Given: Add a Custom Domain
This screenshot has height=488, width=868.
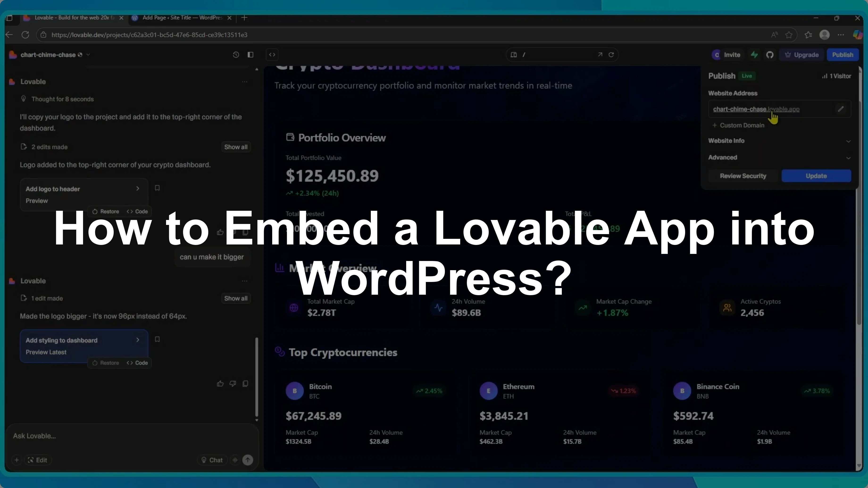Looking at the screenshot, I should (x=738, y=125).
